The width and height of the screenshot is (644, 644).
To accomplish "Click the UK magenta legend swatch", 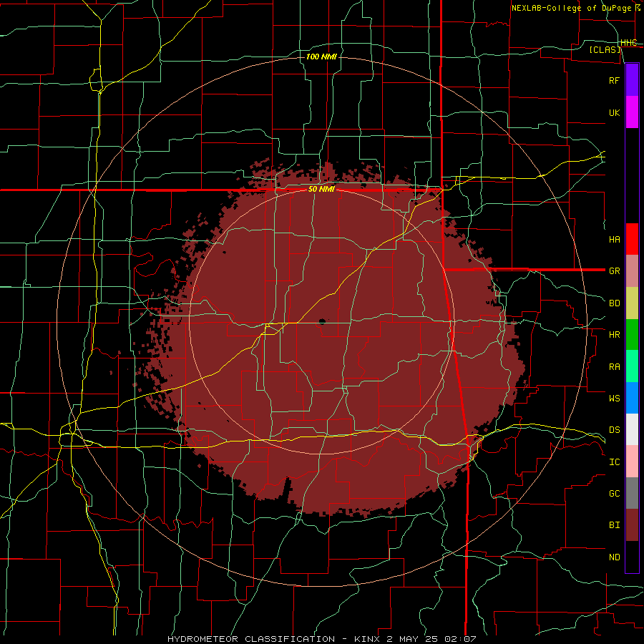I will (x=632, y=112).
